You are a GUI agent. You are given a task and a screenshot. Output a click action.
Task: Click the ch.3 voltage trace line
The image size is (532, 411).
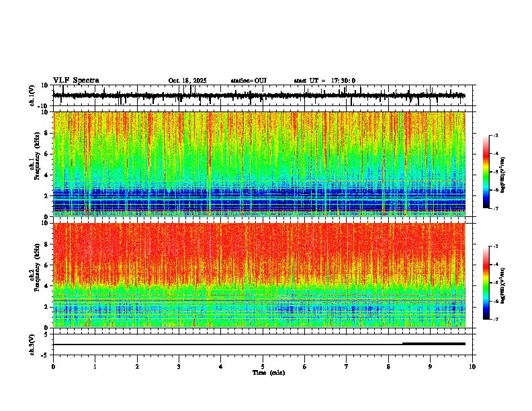pyautogui.click(x=259, y=345)
